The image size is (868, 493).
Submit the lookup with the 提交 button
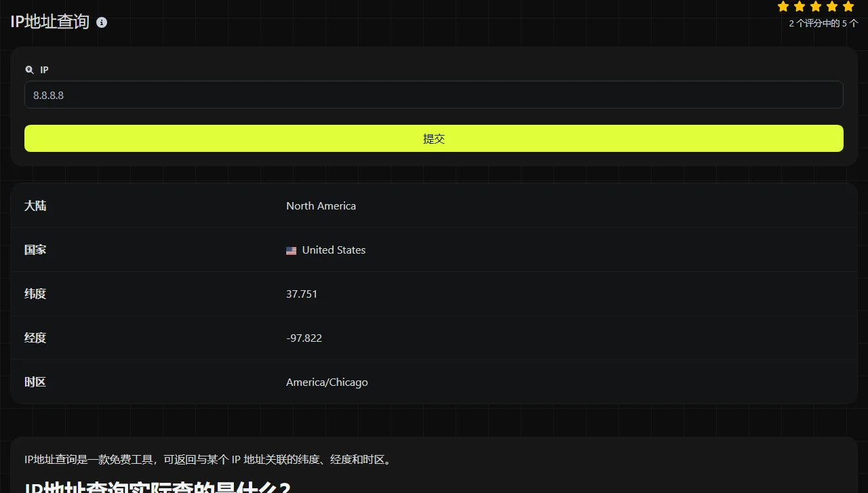(434, 138)
